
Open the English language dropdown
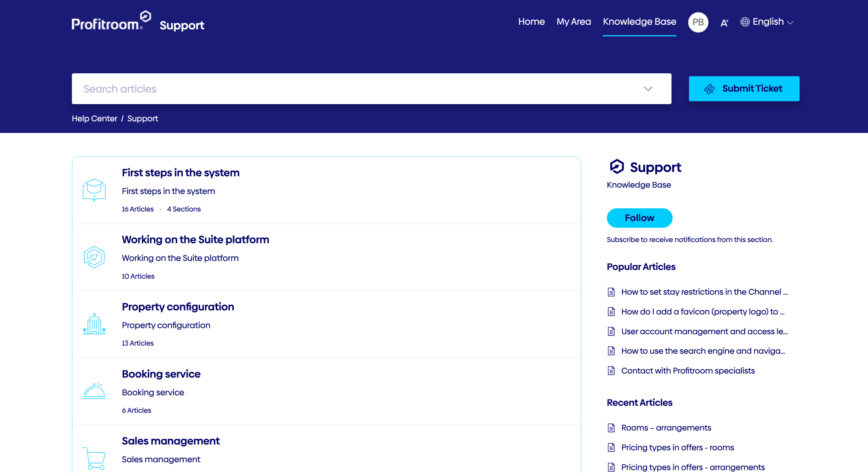point(767,22)
